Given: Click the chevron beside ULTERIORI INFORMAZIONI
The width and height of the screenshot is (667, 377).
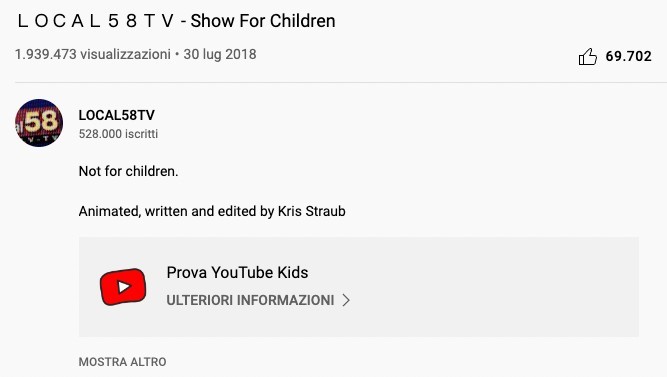Looking at the screenshot, I should 346,300.
